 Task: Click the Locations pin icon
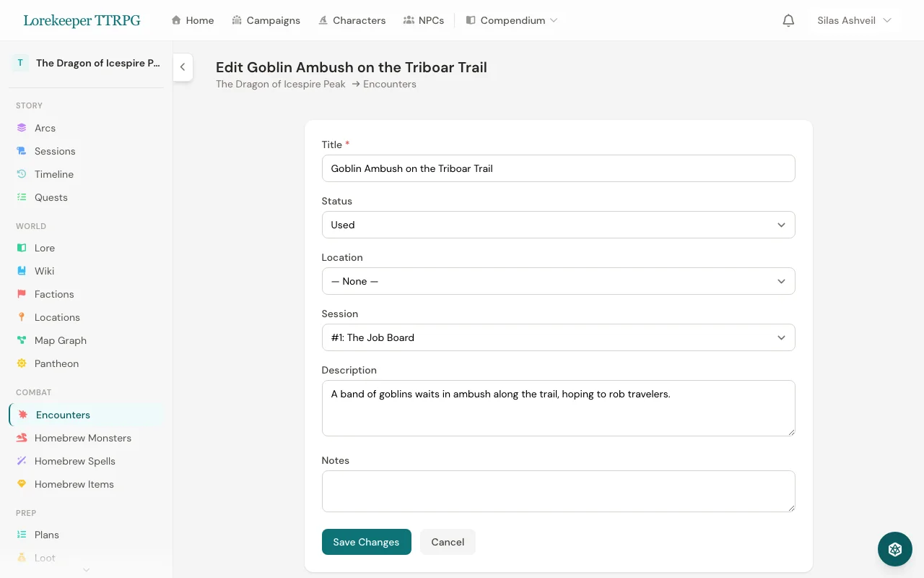22,317
